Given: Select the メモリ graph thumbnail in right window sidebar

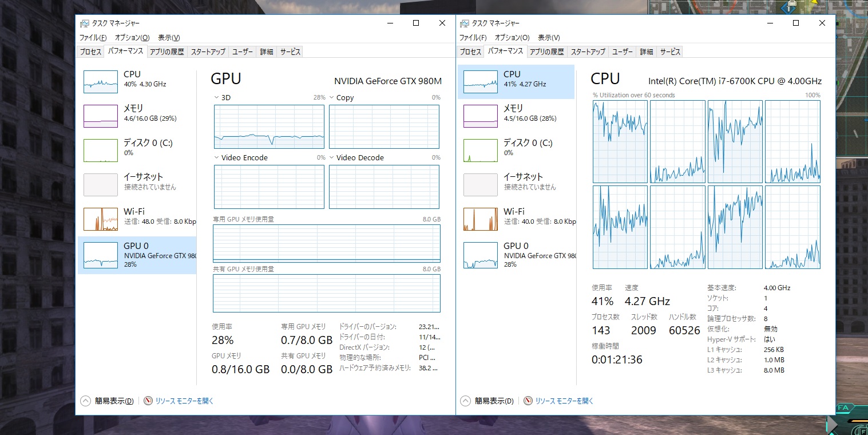Looking at the screenshot, I should tap(481, 116).
